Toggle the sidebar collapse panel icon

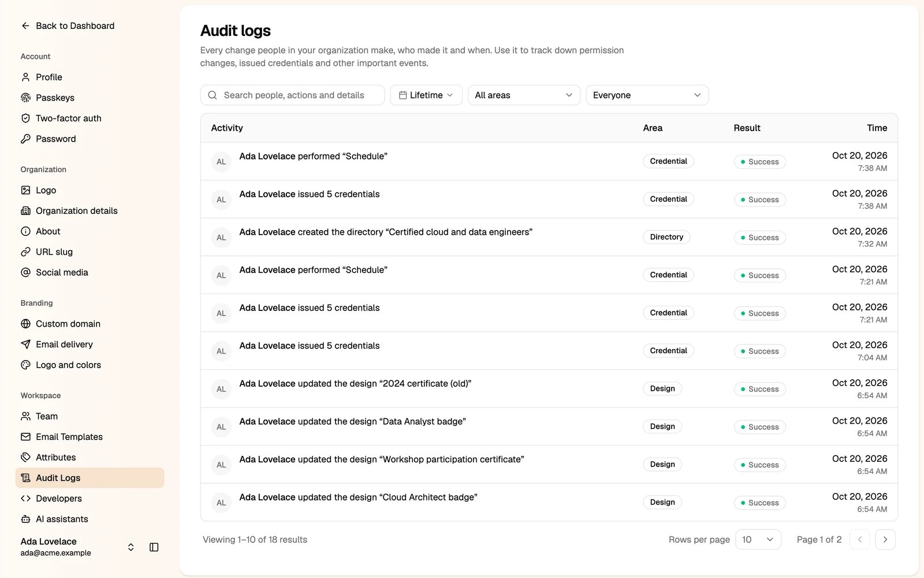coord(154,547)
